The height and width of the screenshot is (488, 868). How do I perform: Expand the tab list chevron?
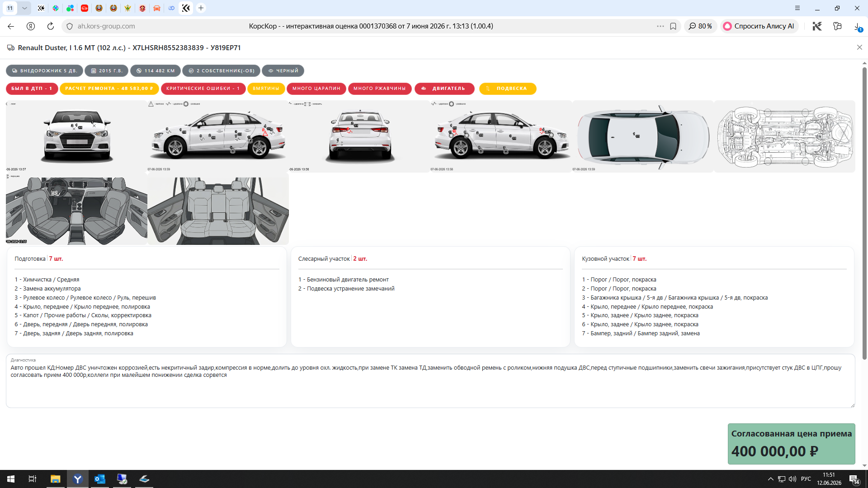pyautogui.click(x=24, y=8)
